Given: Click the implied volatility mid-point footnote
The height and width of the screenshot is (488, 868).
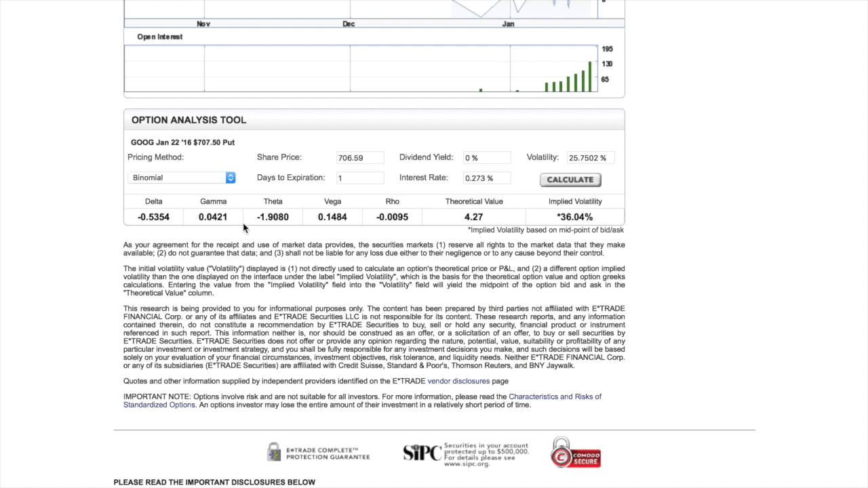Looking at the screenshot, I should pyautogui.click(x=546, y=230).
